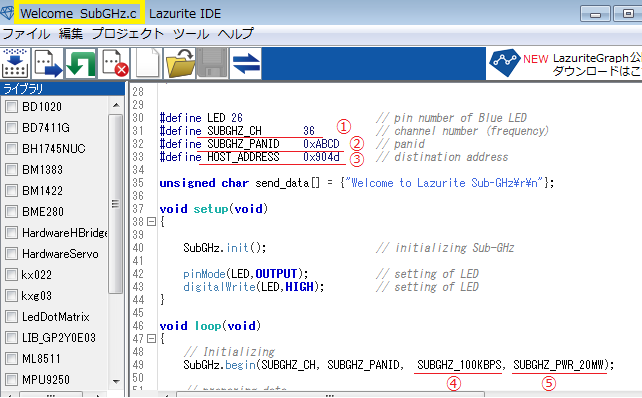Enable the HardwareHBridge library checkbox
This screenshot has height=398, width=642.
coord(11,233)
